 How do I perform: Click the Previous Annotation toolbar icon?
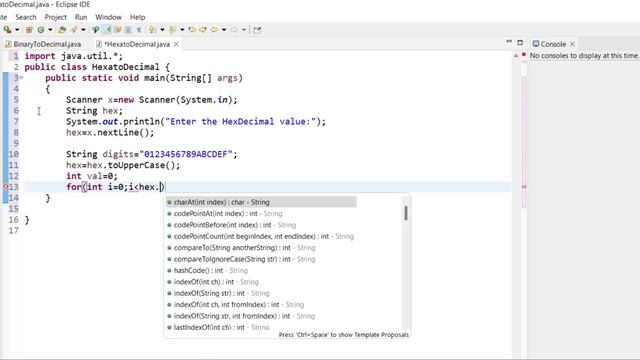[173, 30]
